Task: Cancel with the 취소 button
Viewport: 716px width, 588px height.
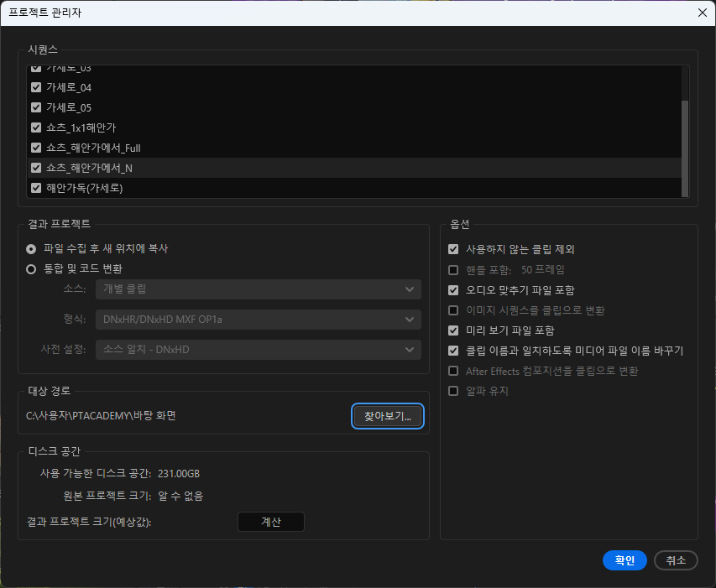Action: pyautogui.click(x=676, y=560)
